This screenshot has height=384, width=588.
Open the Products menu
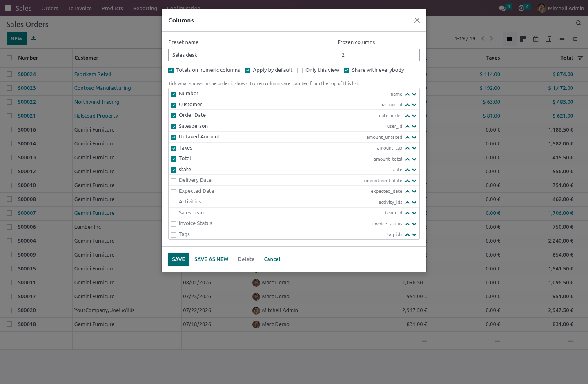[x=112, y=8]
